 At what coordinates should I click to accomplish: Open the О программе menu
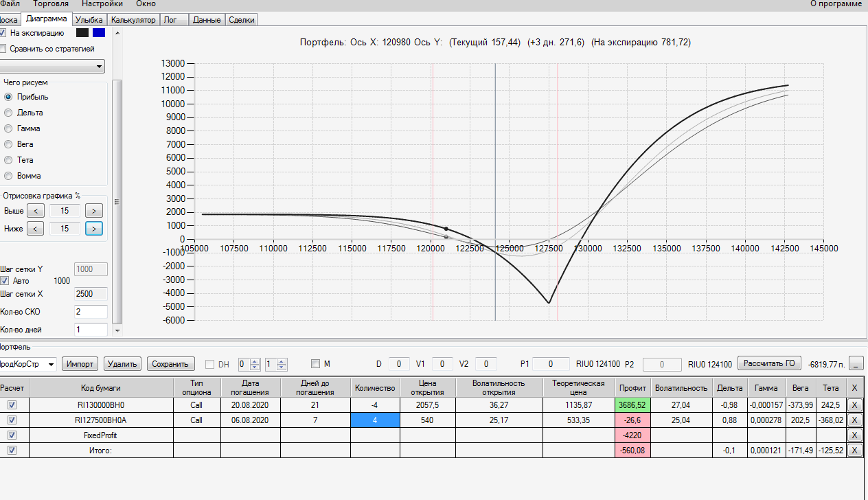tap(836, 3)
